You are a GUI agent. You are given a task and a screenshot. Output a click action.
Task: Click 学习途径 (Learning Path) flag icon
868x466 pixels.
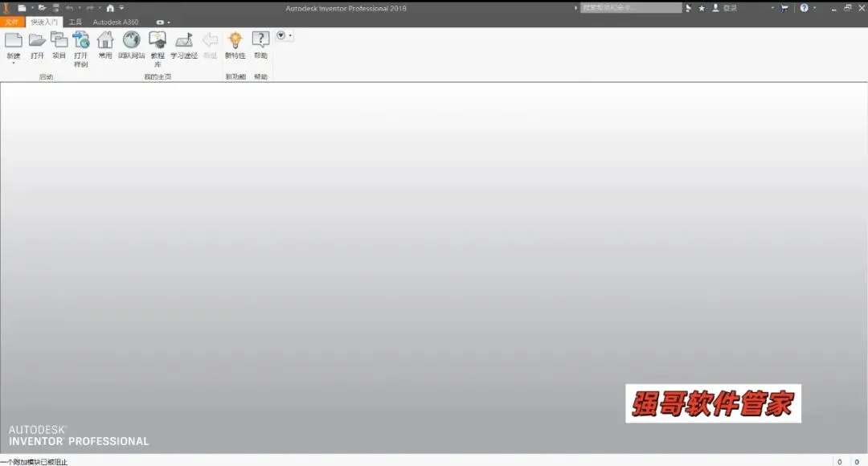pos(184,40)
